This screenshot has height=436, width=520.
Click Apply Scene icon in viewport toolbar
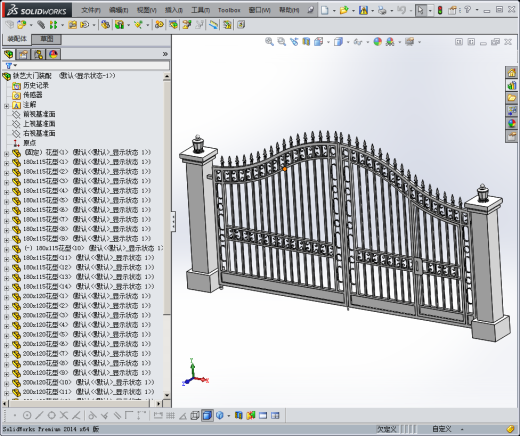tap(390, 42)
